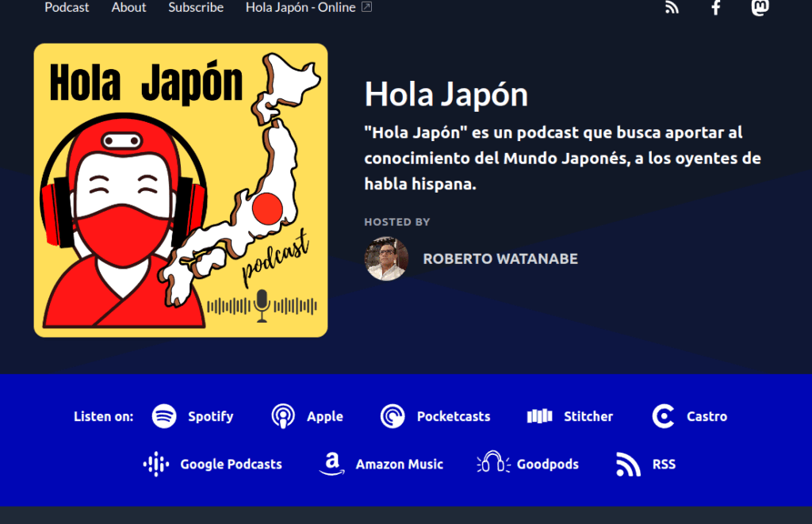Click the Apple Podcasts icon

pyautogui.click(x=283, y=416)
